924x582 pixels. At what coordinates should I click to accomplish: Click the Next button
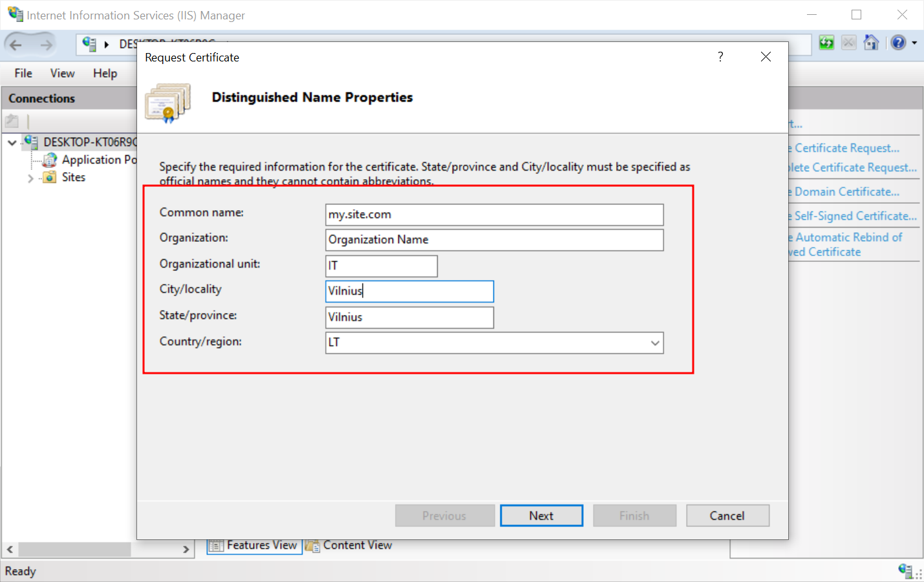click(x=541, y=515)
